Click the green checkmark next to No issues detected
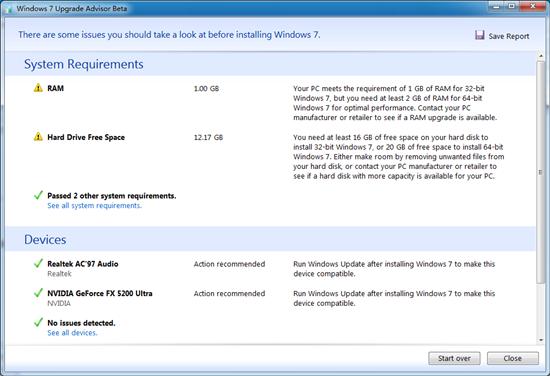550x376 pixels. (x=38, y=322)
